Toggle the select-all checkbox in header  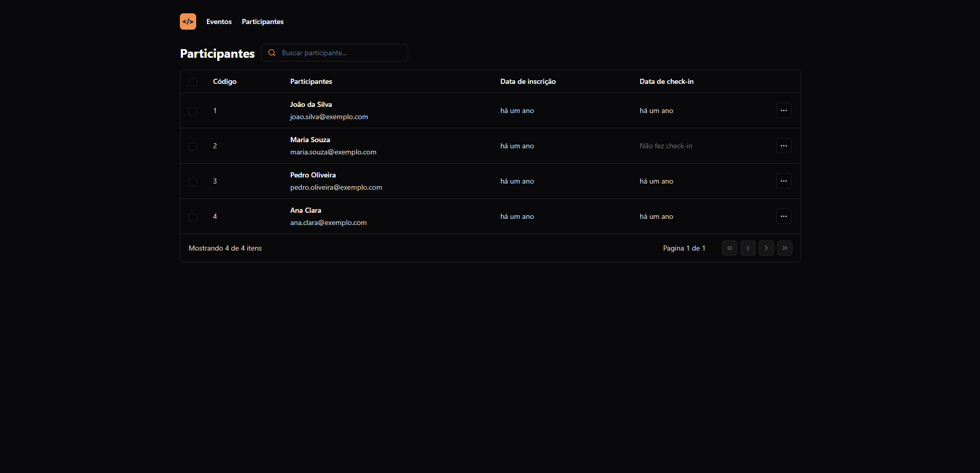click(193, 82)
